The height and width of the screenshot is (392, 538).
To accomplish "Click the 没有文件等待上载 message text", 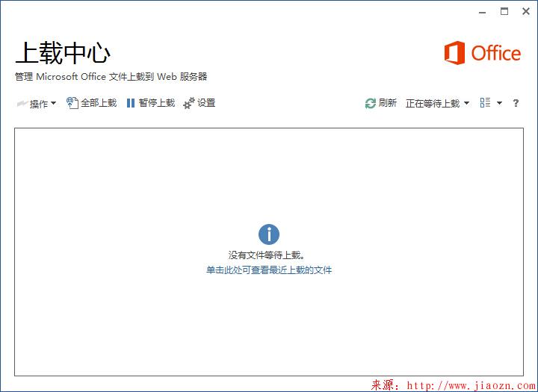I will point(267,255).
